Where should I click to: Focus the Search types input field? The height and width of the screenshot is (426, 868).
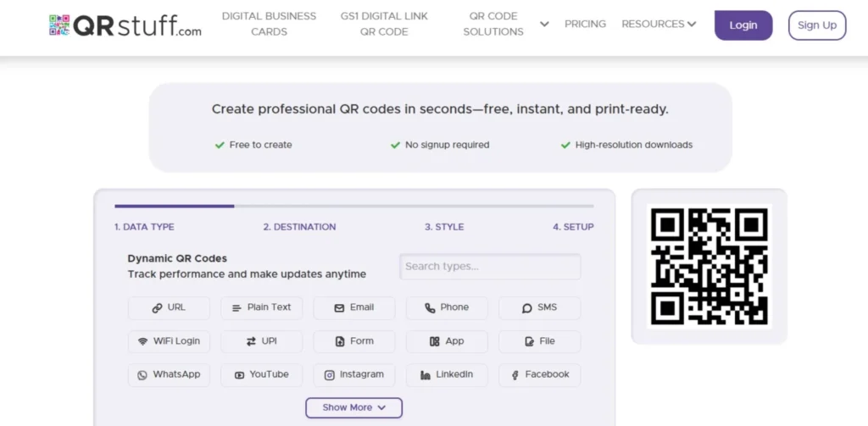click(490, 267)
